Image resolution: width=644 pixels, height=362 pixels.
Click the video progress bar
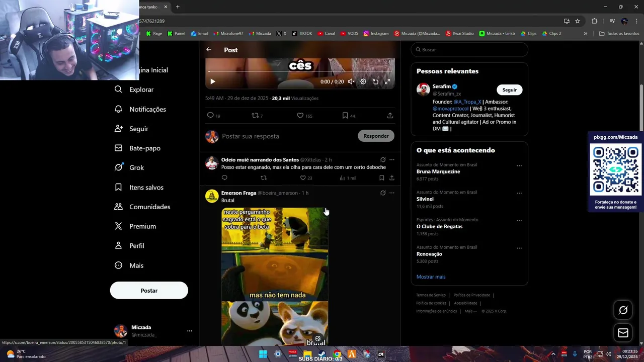click(x=300, y=71)
